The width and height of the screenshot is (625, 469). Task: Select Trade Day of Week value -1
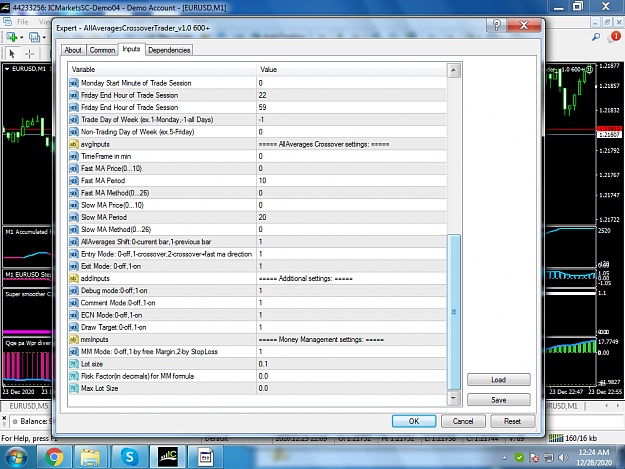(x=261, y=120)
